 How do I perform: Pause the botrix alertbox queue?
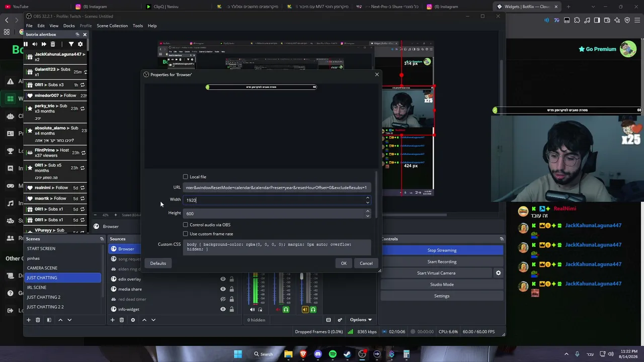pyautogui.click(x=26, y=44)
